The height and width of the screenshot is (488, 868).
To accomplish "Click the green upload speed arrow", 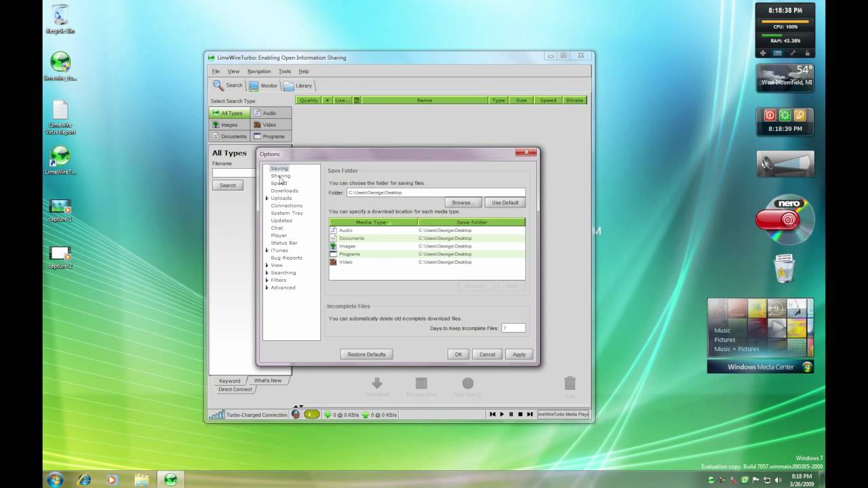I will 366,414.
